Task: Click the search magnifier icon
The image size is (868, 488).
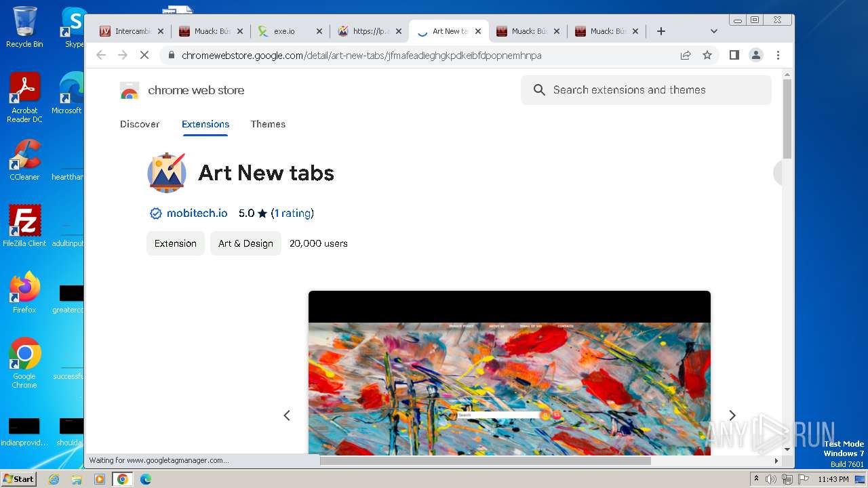Action: tap(539, 89)
